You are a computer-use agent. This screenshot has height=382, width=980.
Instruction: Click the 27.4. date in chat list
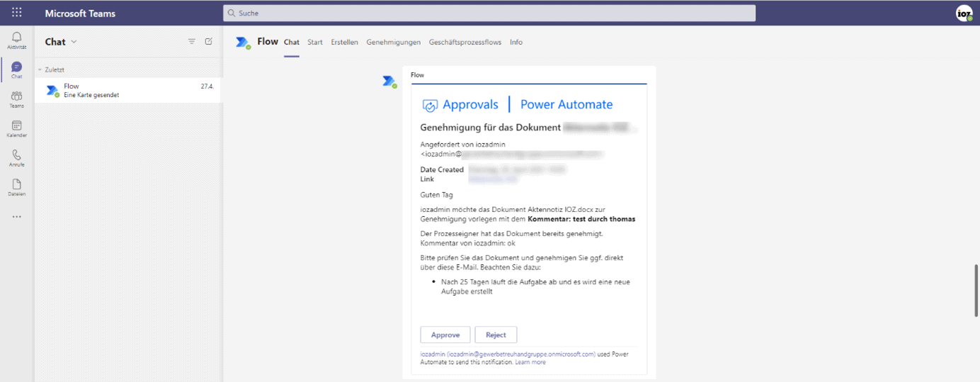tap(207, 86)
